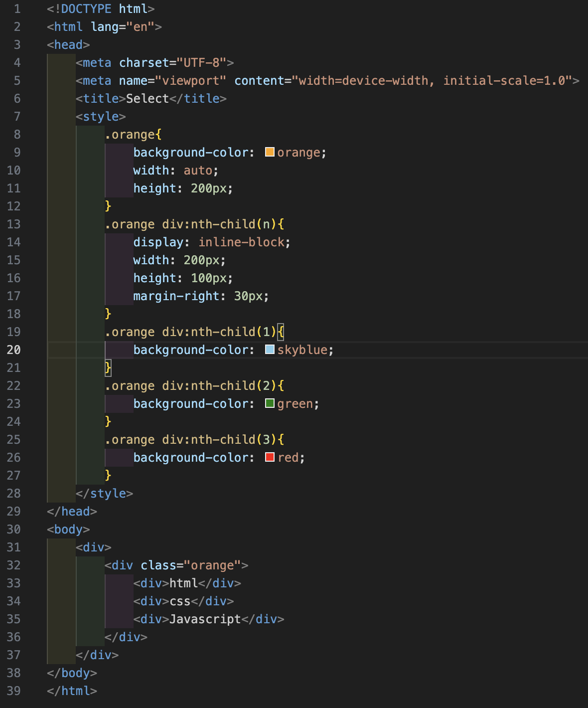Click the inline-block value
The height and width of the screenshot is (708, 588).
241,242
